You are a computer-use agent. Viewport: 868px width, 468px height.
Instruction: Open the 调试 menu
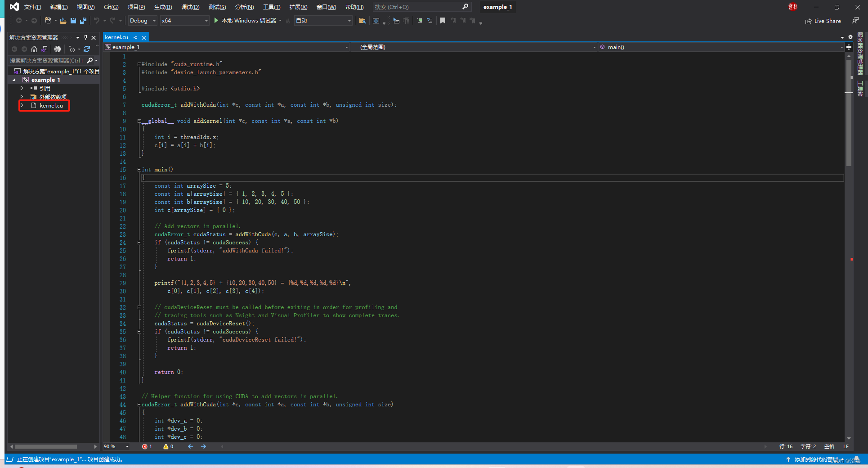191,7
